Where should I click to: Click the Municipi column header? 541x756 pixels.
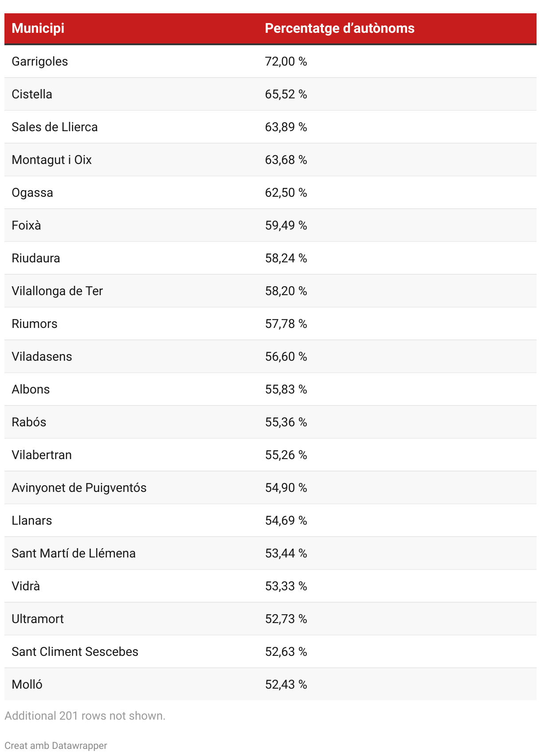[x=38, y=28]
